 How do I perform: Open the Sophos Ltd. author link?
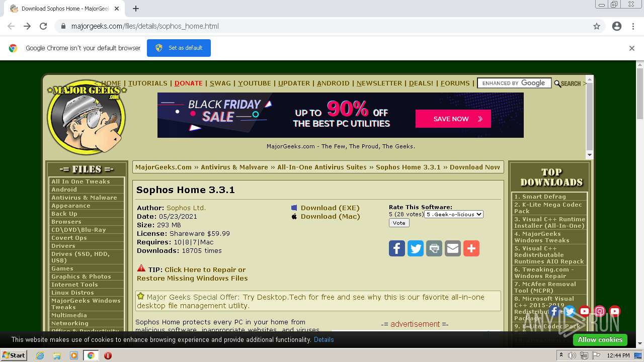186,208
